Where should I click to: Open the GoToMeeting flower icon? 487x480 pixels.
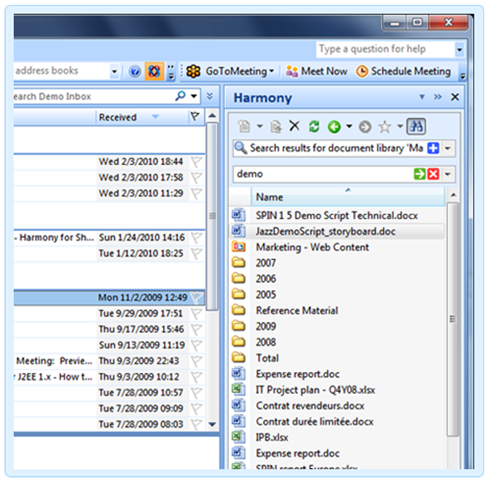click(193, 71)
